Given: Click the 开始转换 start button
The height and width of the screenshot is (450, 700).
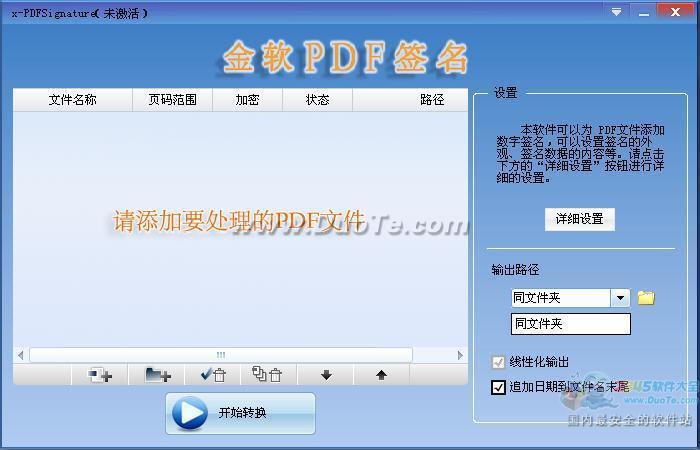Looking at the screenshot, I should [x=240, y=413].
